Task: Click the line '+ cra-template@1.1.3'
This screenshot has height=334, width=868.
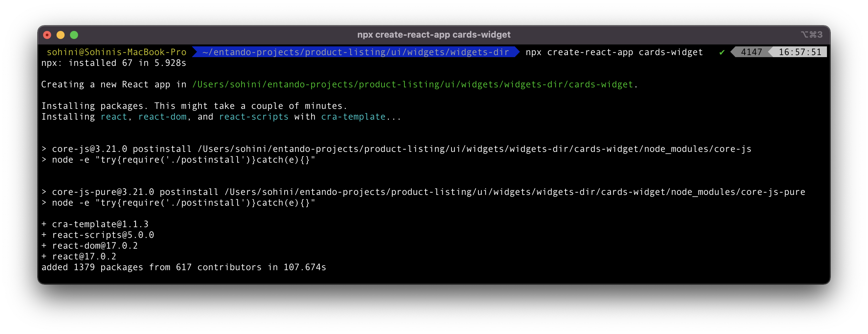Action: 95,224
